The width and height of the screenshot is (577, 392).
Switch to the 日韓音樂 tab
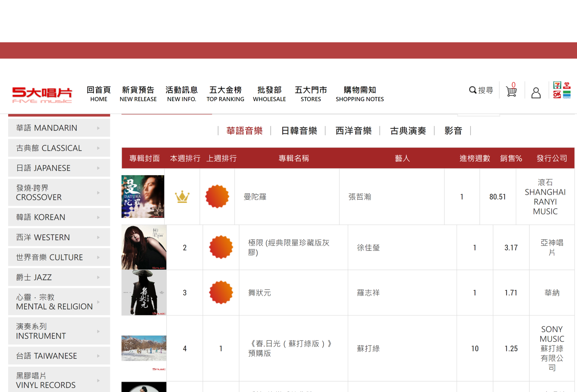[x=299, y=131]
